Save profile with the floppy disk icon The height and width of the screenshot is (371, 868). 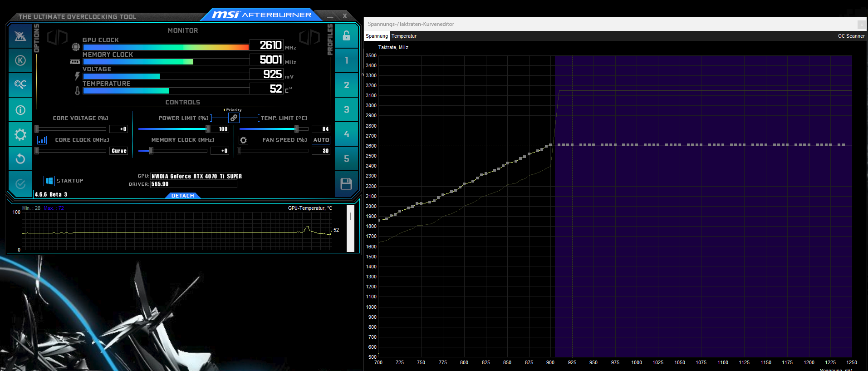pos(346,183)
